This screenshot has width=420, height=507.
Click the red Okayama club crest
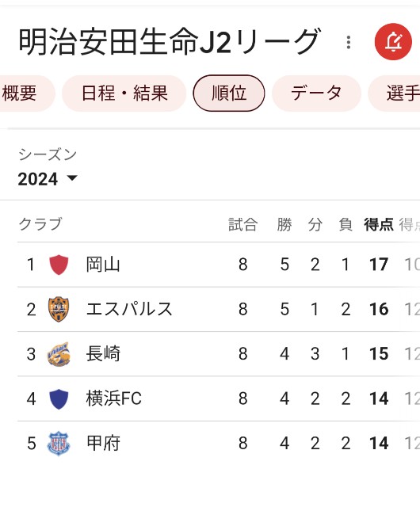pyautogui.click(x=59, y=265)
